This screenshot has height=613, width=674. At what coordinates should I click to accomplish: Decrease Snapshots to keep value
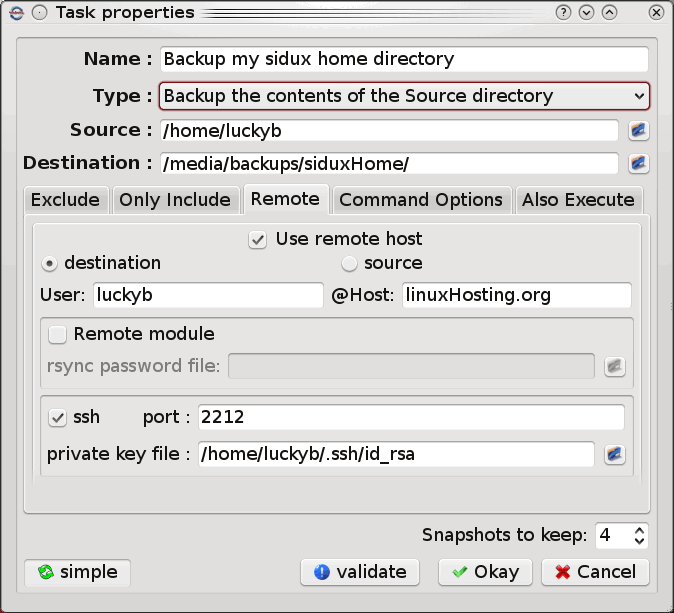(x=640, y=541)
